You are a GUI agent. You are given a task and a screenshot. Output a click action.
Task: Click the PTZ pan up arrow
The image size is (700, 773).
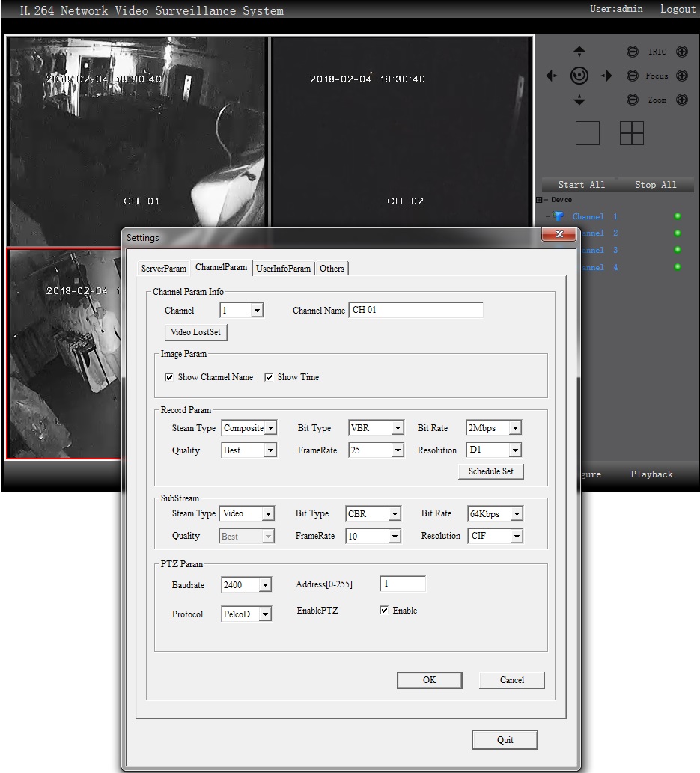tap(579, 52)
